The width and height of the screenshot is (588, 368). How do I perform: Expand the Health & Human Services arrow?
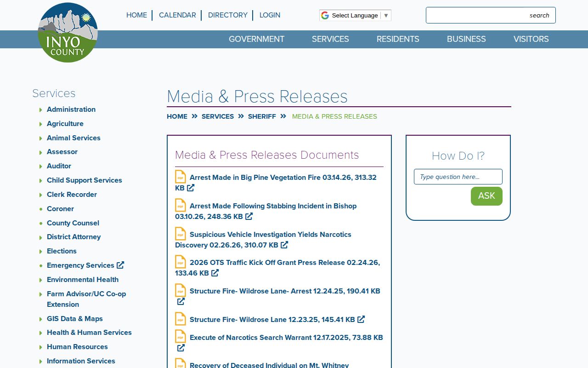41,333
